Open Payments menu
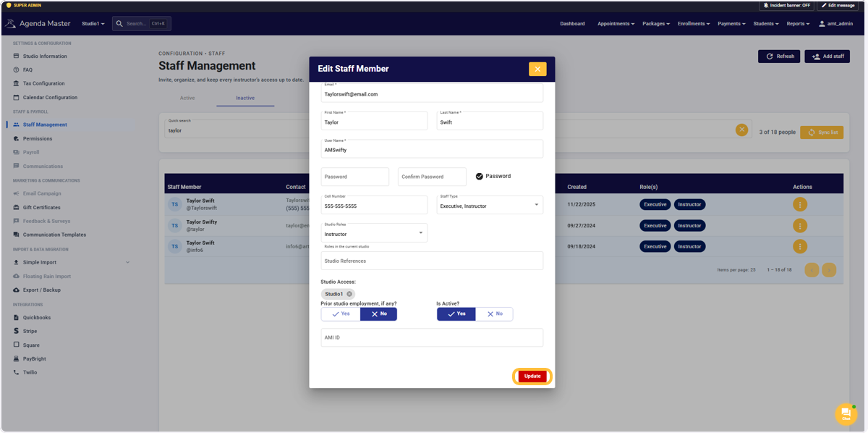The image size is (868, 433). [x=732, y=24]
